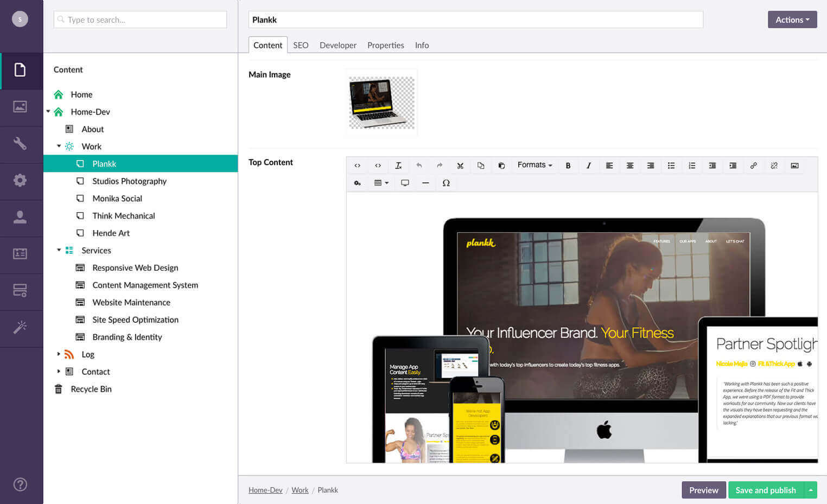Collapse the Services tree node

(x=59, y=250)
